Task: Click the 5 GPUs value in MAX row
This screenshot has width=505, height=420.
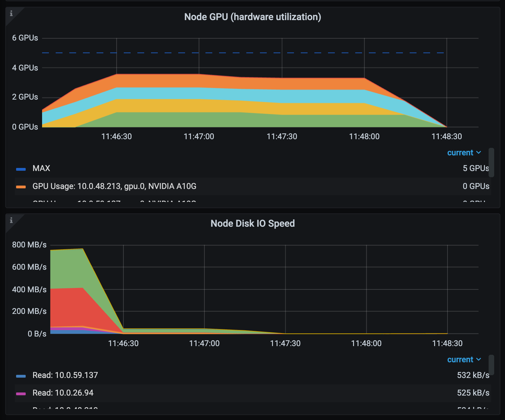Action: [x=476, y=168]
